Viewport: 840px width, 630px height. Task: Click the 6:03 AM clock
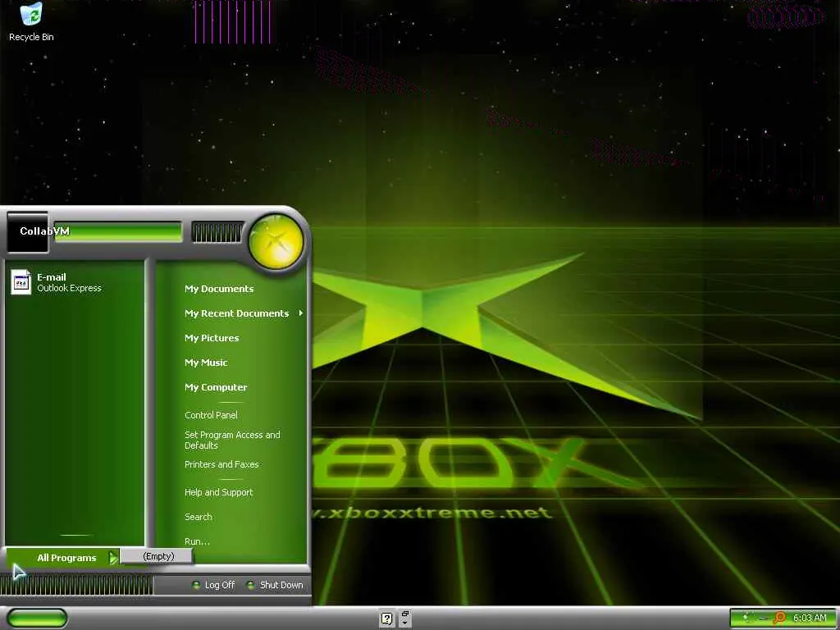pos(810,618)
